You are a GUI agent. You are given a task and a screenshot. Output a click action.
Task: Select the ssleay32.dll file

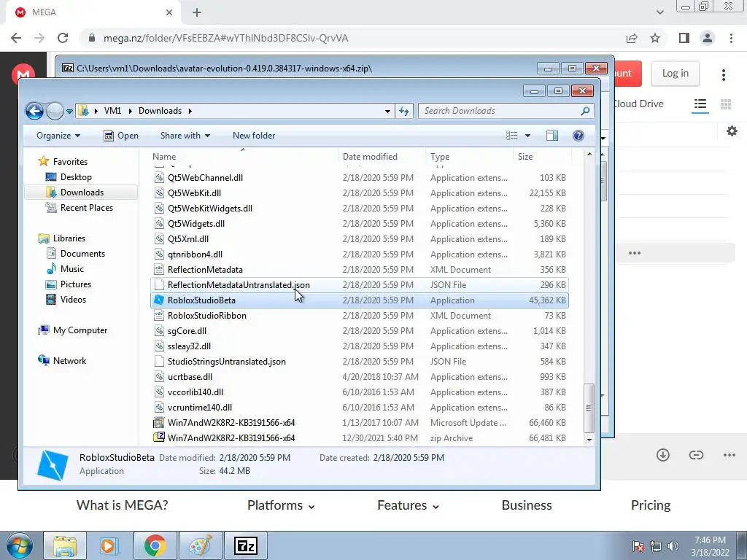click(x=359, y=346)
